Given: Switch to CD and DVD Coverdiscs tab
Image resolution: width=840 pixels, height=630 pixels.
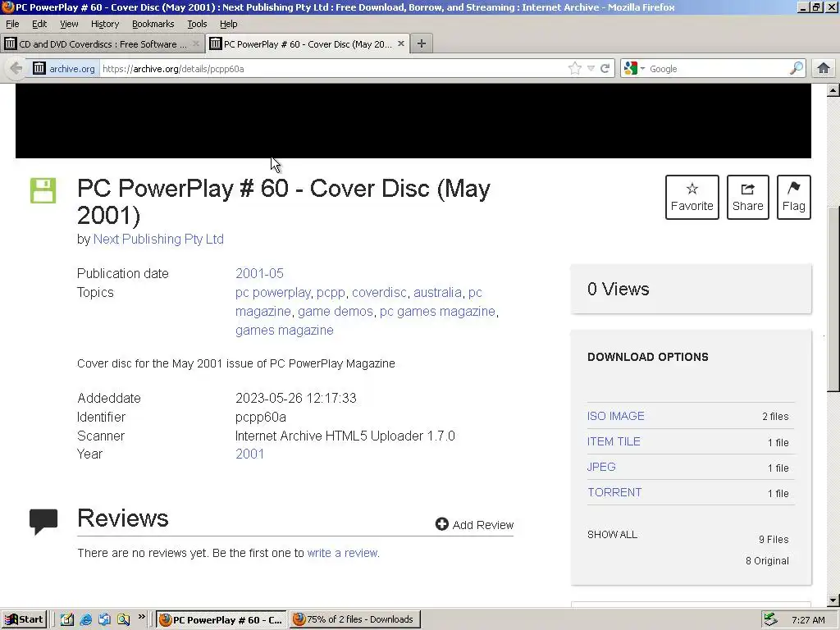Looking at the screenshot, I should click(103, 44).
